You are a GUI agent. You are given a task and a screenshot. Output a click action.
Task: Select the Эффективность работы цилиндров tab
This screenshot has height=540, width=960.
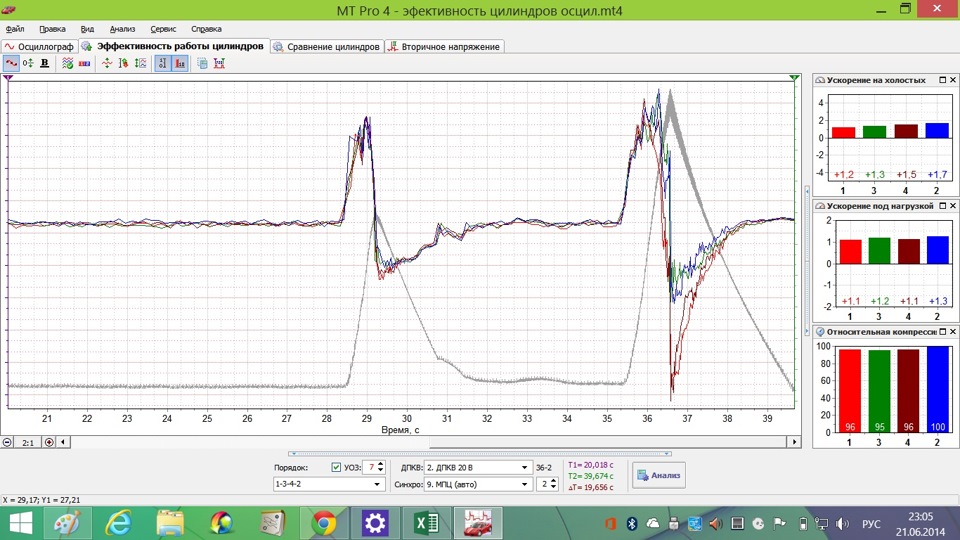tap(173, 46)
